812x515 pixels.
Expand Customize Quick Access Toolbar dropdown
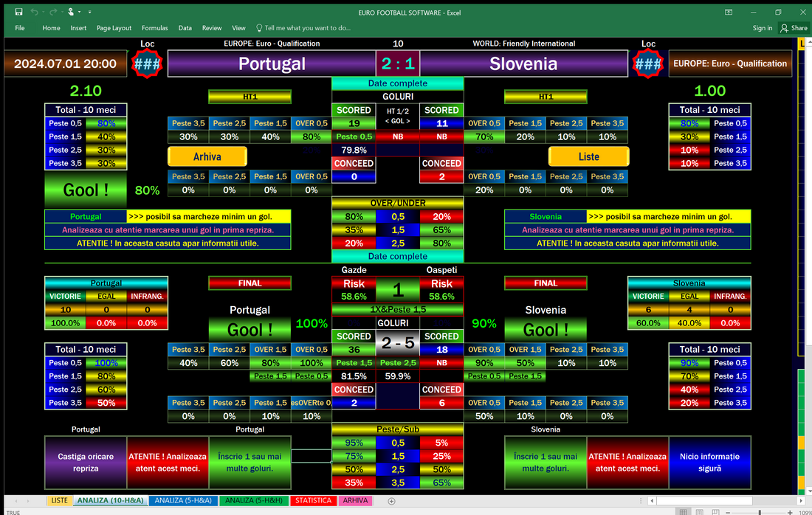point(90,13)
